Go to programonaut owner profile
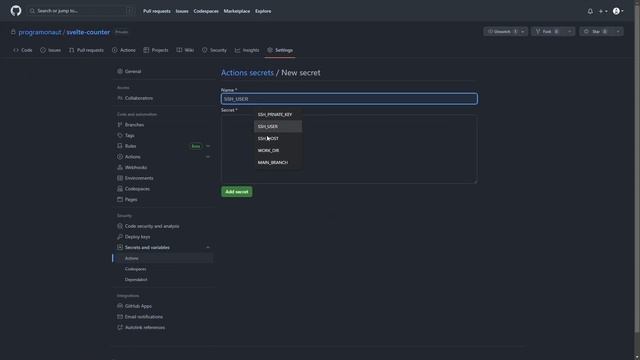Screen dimensions: 640x360 click(40, 32)
